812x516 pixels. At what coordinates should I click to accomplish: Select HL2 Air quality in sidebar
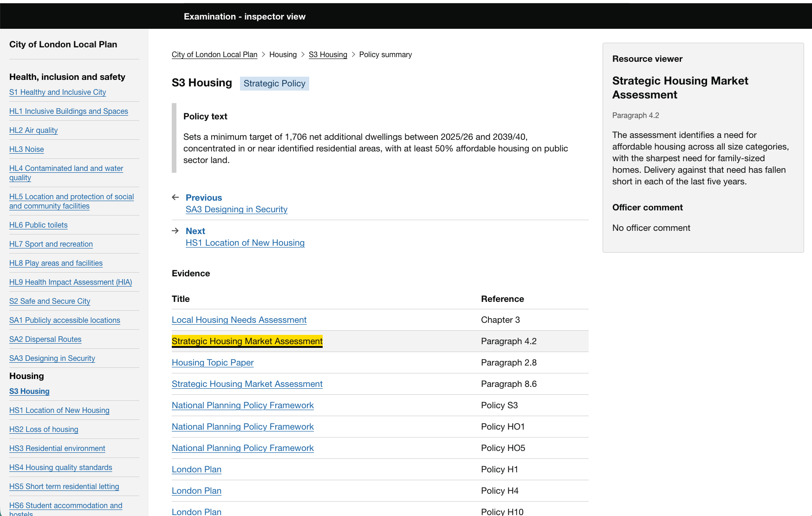click(33, 130)
